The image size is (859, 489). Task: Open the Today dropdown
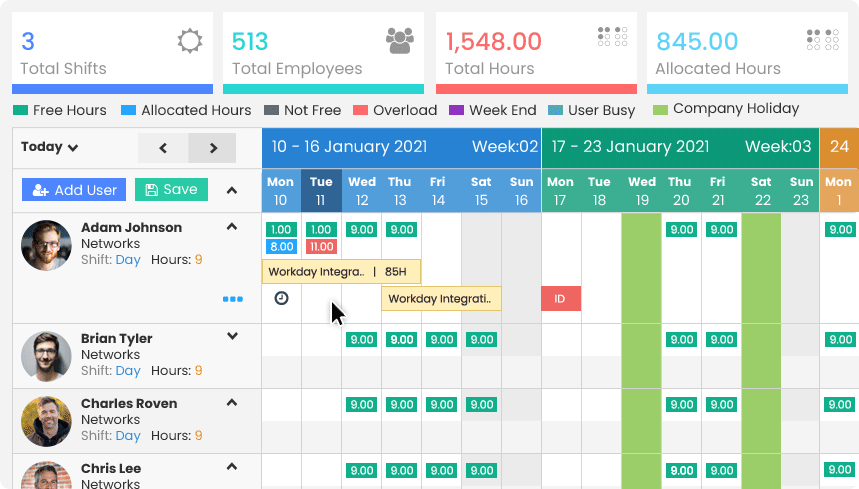click(50, 147)
